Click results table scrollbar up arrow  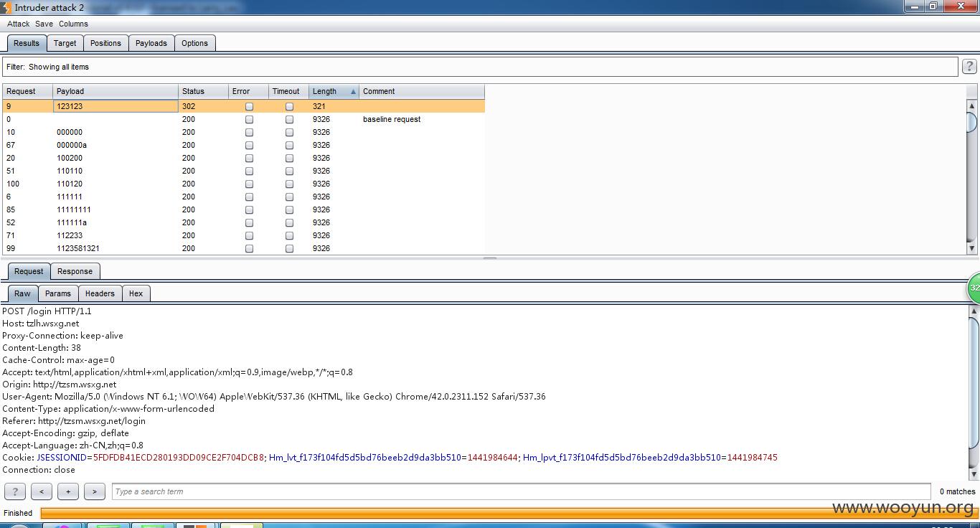click(972, 106)
